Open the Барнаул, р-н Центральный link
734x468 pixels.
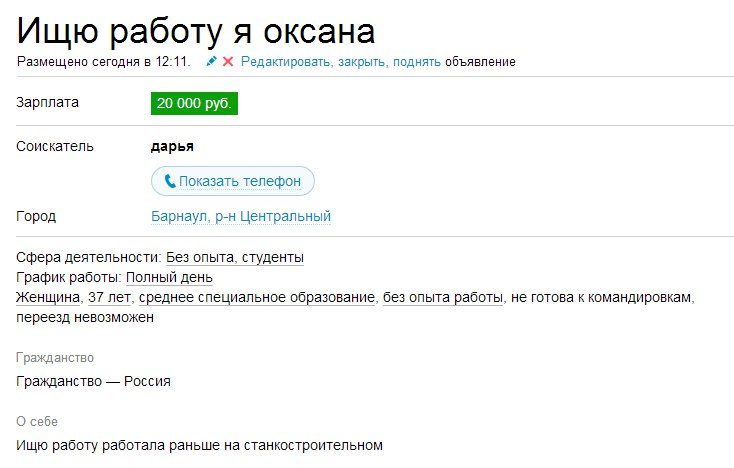[240, 216]
